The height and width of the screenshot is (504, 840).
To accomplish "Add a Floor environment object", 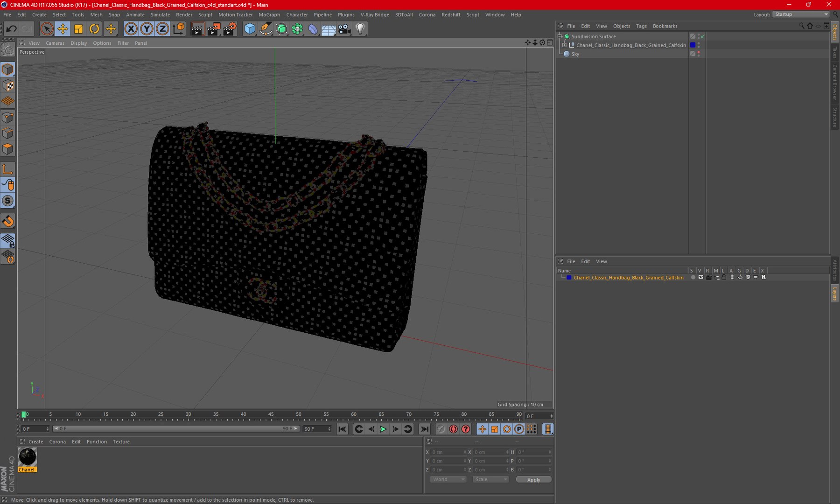I will coord(329,29).
